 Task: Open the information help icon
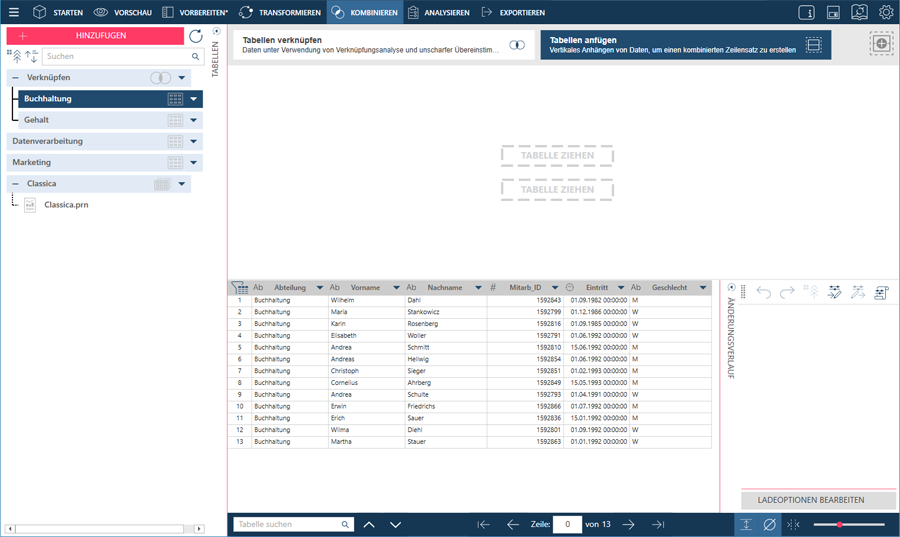coord(806,12)
